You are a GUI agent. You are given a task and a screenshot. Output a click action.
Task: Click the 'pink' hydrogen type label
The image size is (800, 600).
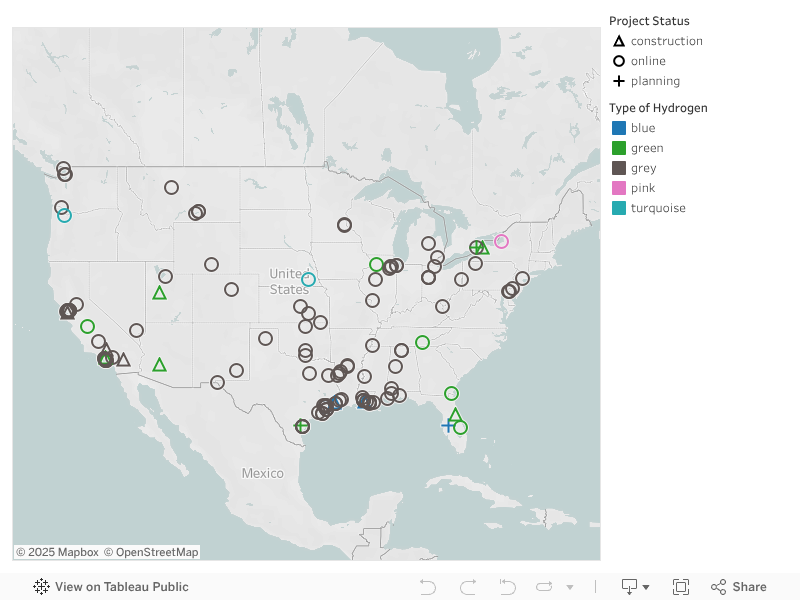643,188
